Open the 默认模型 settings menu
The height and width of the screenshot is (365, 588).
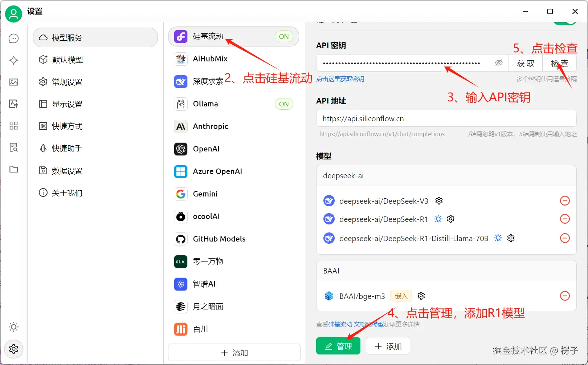coord(95,60)
